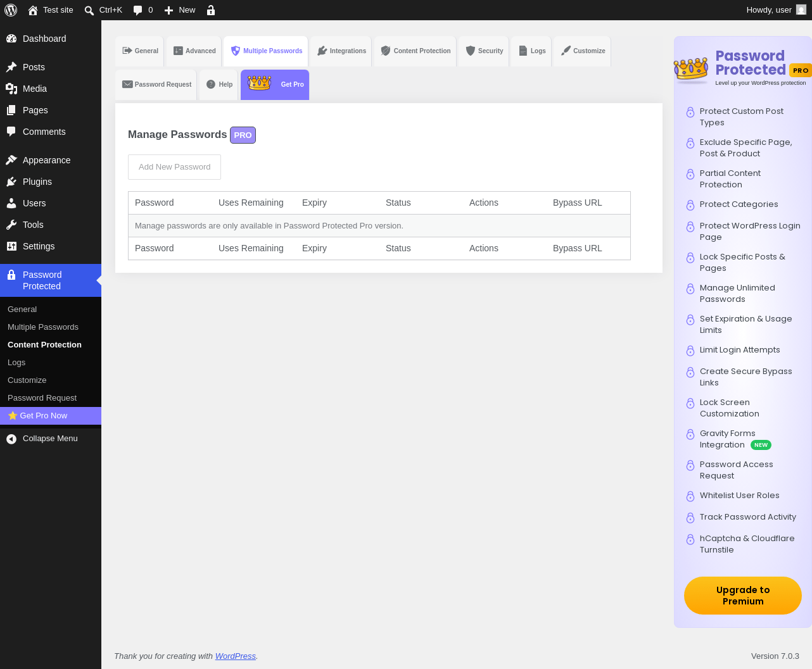Click the Add New Password button
Screen dimensions: 812x669
tap(174, 167)
